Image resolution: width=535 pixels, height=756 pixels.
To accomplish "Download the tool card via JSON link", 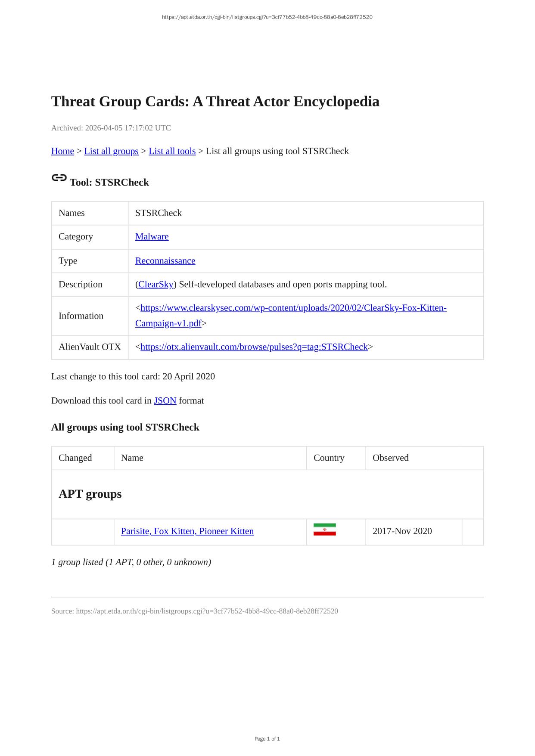I will (165, 401).
